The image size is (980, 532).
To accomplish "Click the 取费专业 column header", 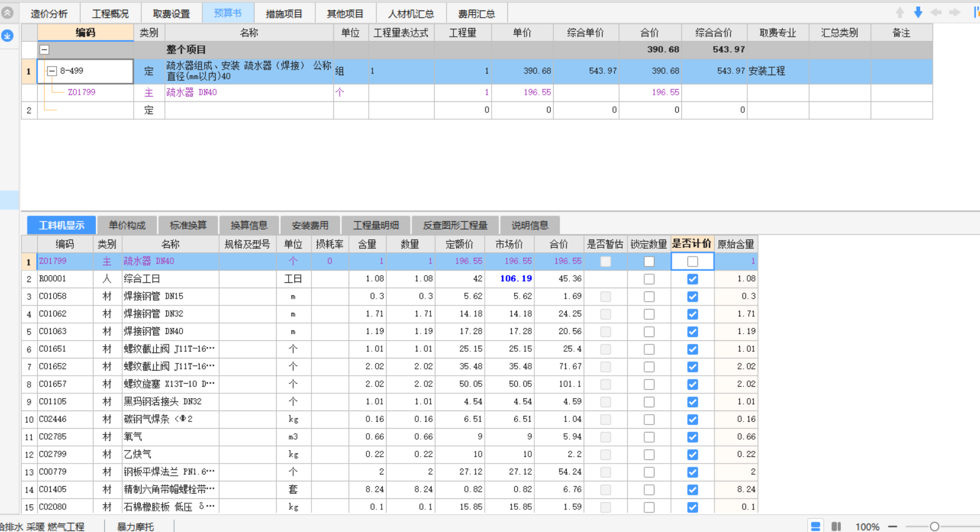I will pyautogui.click(x=778, y=33).
